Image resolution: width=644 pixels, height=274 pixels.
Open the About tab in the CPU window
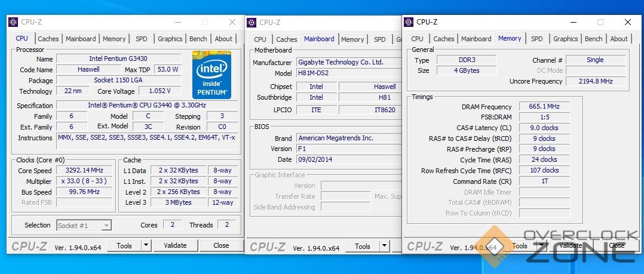coord(223,39)
